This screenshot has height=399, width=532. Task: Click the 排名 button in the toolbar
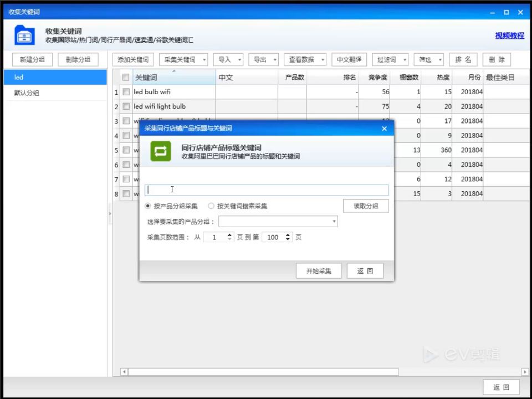(x=463, y=60)
